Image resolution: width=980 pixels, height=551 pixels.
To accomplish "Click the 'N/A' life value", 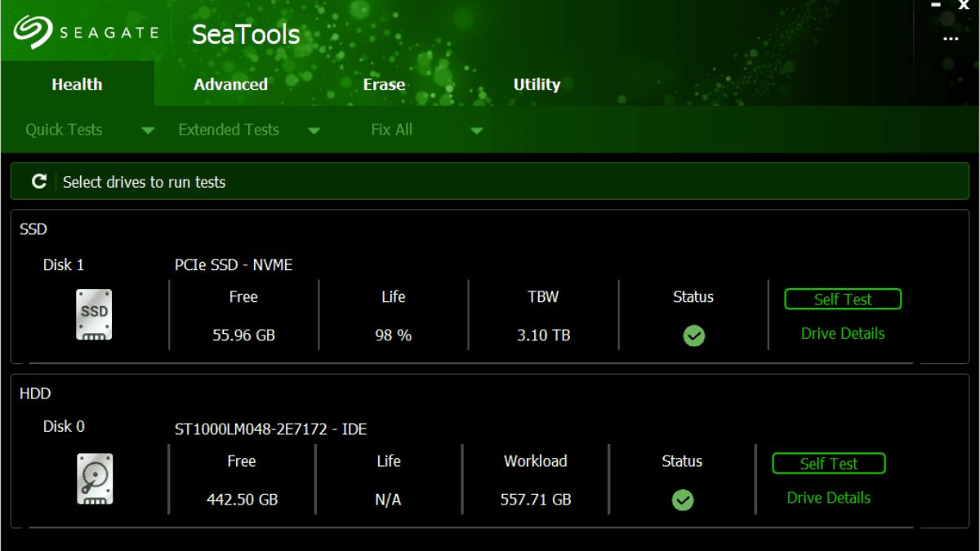I will (388, 500).
